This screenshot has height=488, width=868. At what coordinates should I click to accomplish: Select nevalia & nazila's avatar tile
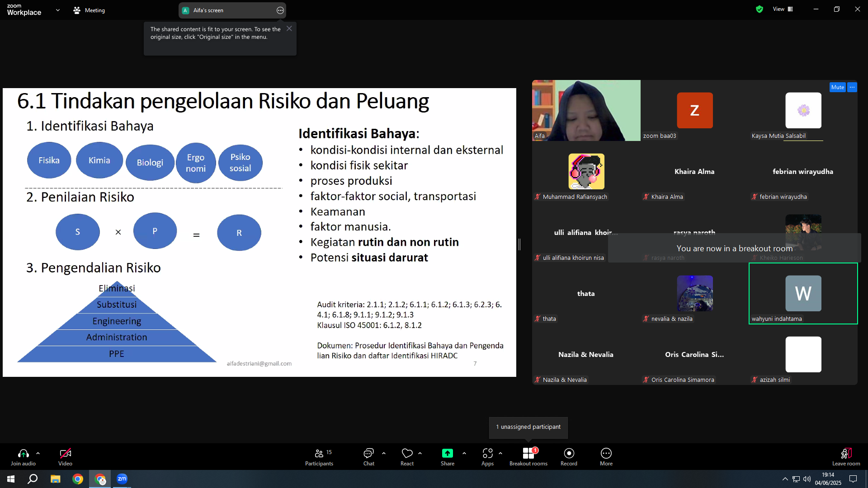(695, 294)
